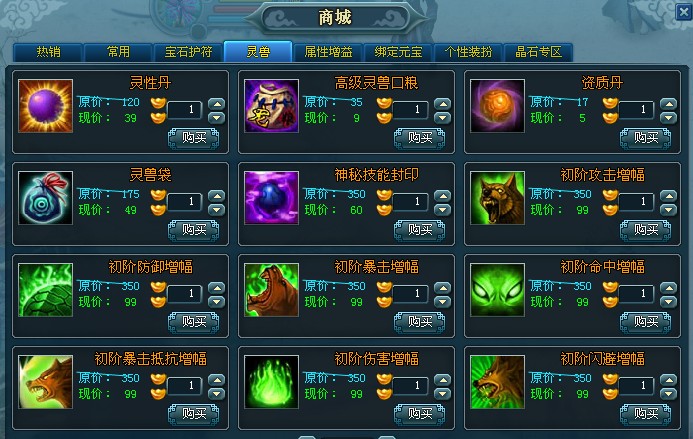
Task: Click the 初阶伤害增幅 green flame icon
Action: (271, 382)
